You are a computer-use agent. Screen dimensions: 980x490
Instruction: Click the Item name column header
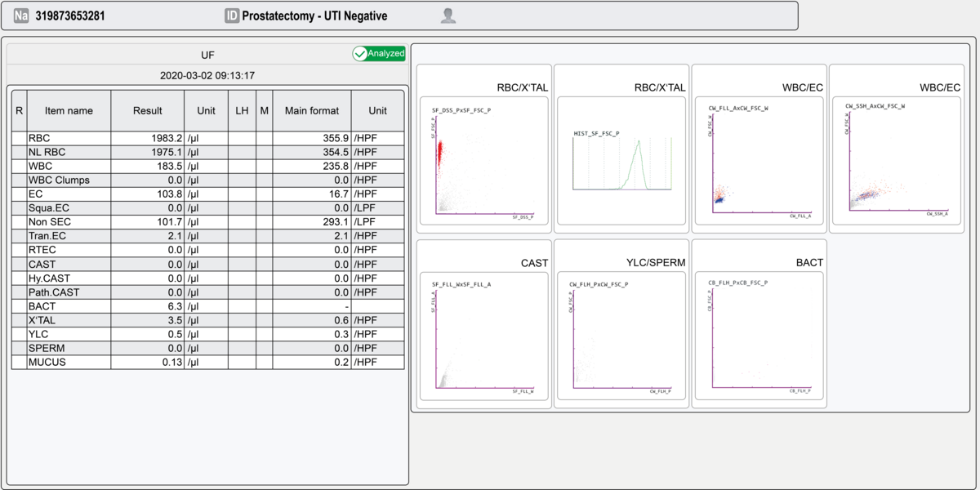tap(69, 110)
